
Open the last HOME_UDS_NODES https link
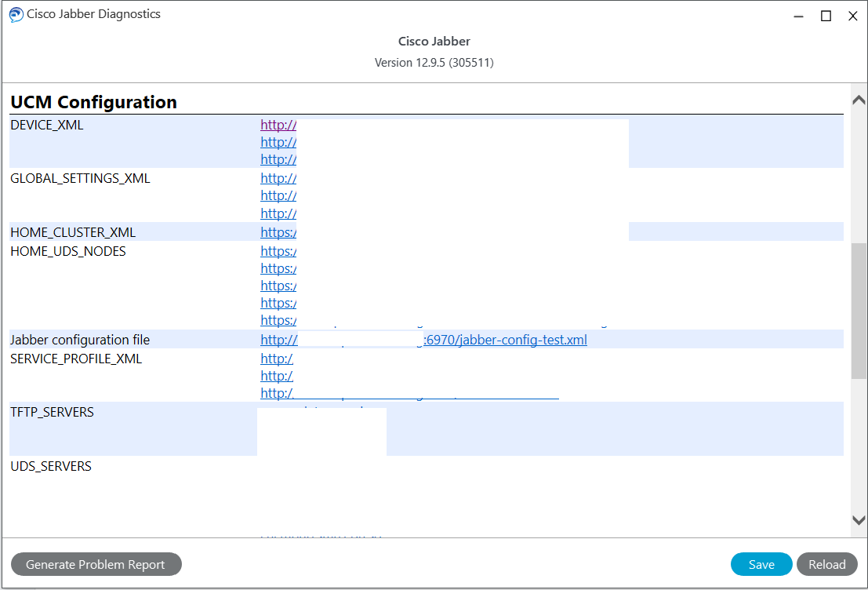pyautogui.click(x=278, y=319)
